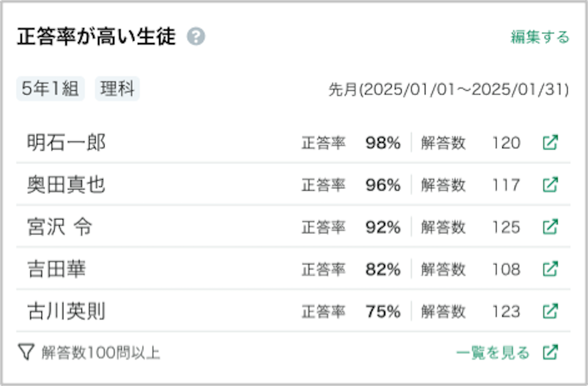Click the filter funnel icon
This screenshot has height=386, width=588.
point(26,352)
